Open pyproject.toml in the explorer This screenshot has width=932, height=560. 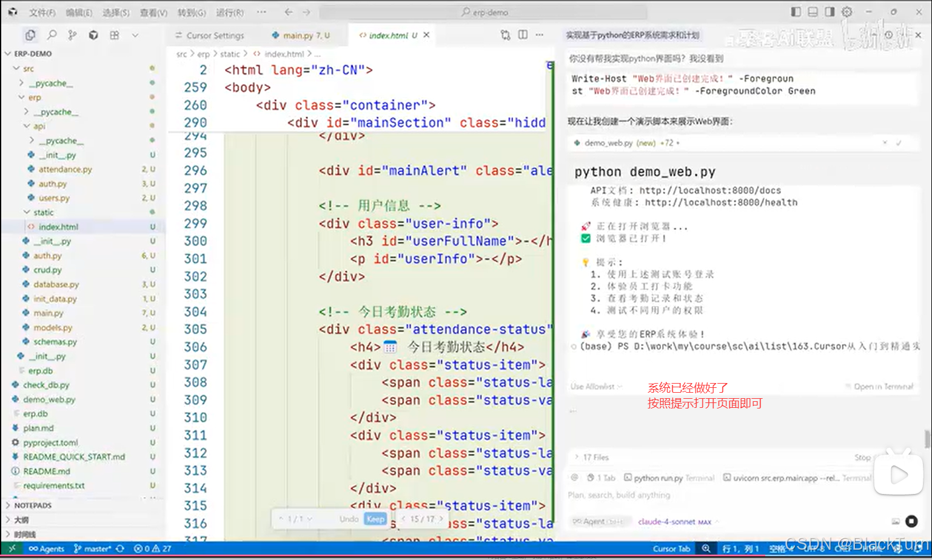pos(50,442)
